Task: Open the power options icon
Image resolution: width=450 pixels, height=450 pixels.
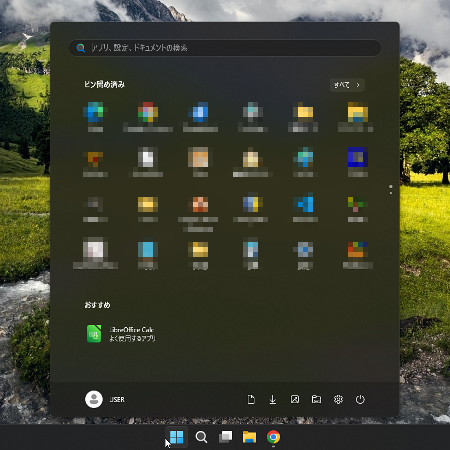Action: 360,399
